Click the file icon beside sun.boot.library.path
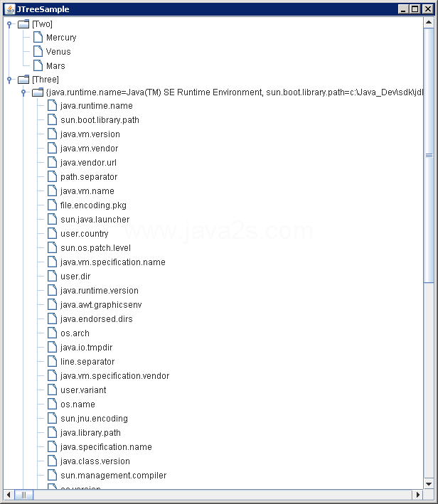The width and height of the screenshot is (438, 504). [x=52, y=119]
